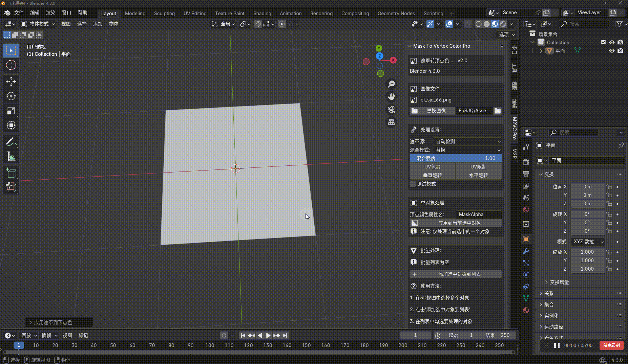628x364 pixels.
Task: Click the Add Cube tool icon
Action: [x=11, y=173]
